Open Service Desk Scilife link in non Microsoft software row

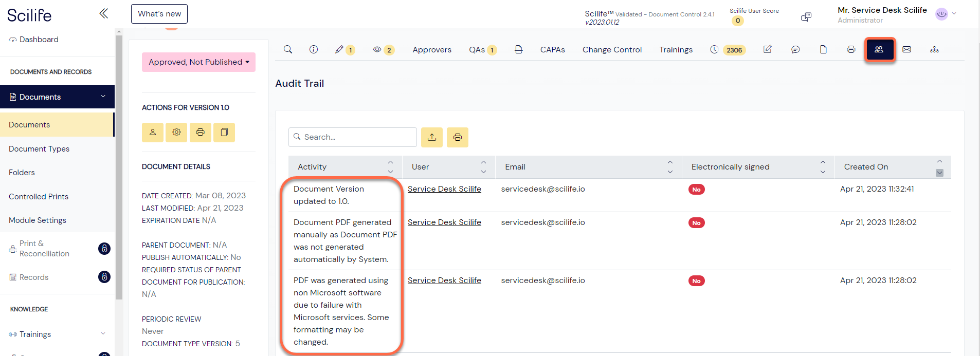point(444,280)
